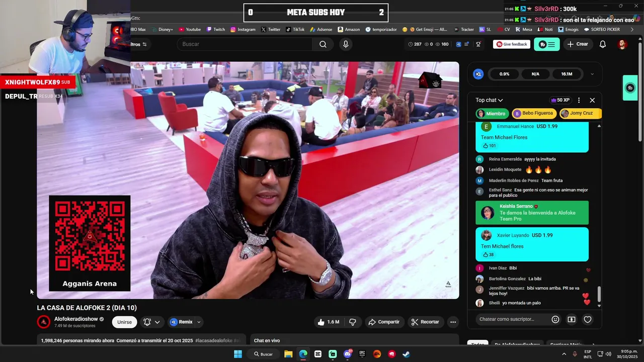The width and height of the screenshot is (644, 362).
Task: Open Alofokeradioshow channel name link
Action: pos(76,319)
